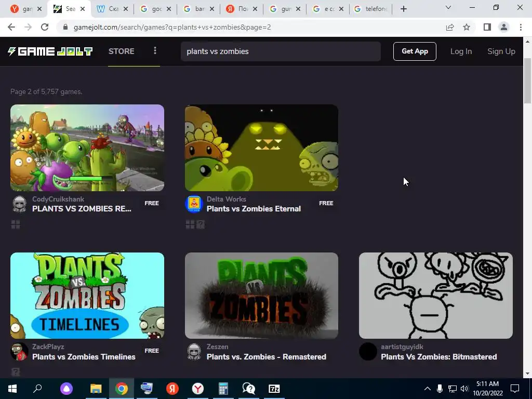Viewport: 532px width, 399px height.
Task: Click the share page icon in address bar
Action: tap(450, 27)
